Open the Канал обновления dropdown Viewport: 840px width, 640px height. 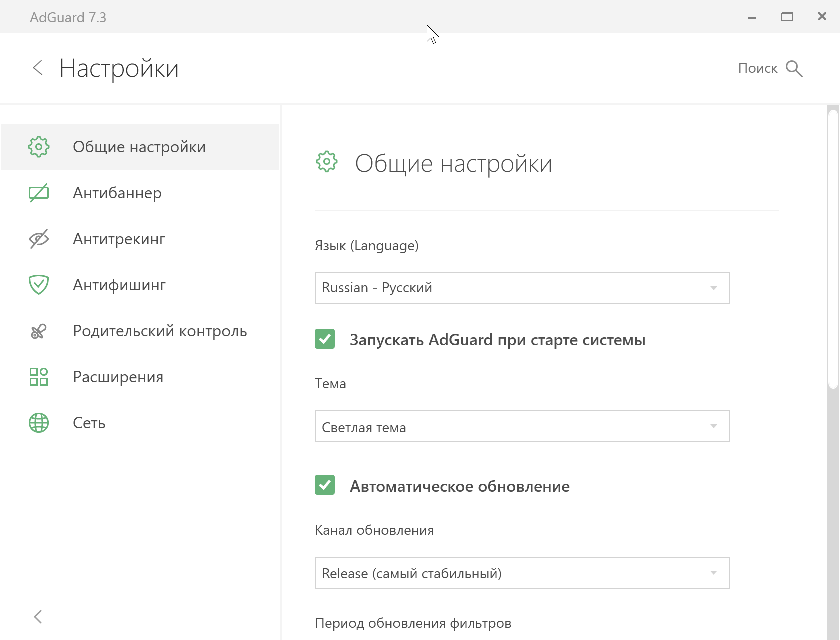click(522, 573)
